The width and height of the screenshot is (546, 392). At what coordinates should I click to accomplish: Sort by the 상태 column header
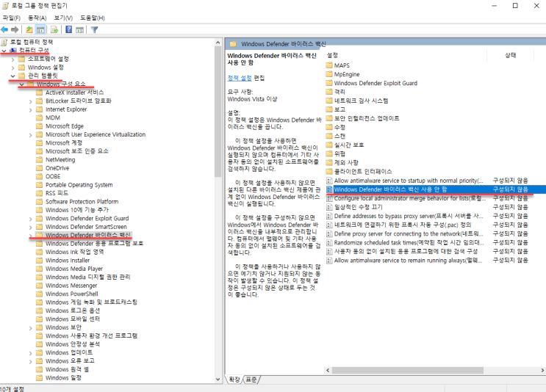510,55
